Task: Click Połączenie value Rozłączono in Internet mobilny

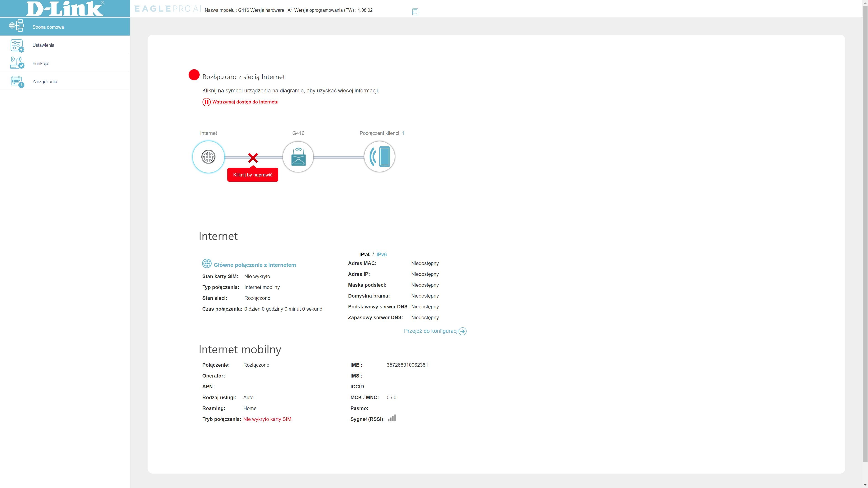Action: click(x=256, y=365)
